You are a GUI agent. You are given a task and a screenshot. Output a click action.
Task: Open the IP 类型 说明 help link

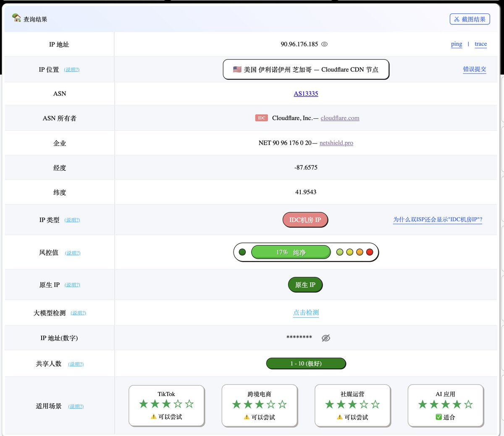tap(72, 220)
